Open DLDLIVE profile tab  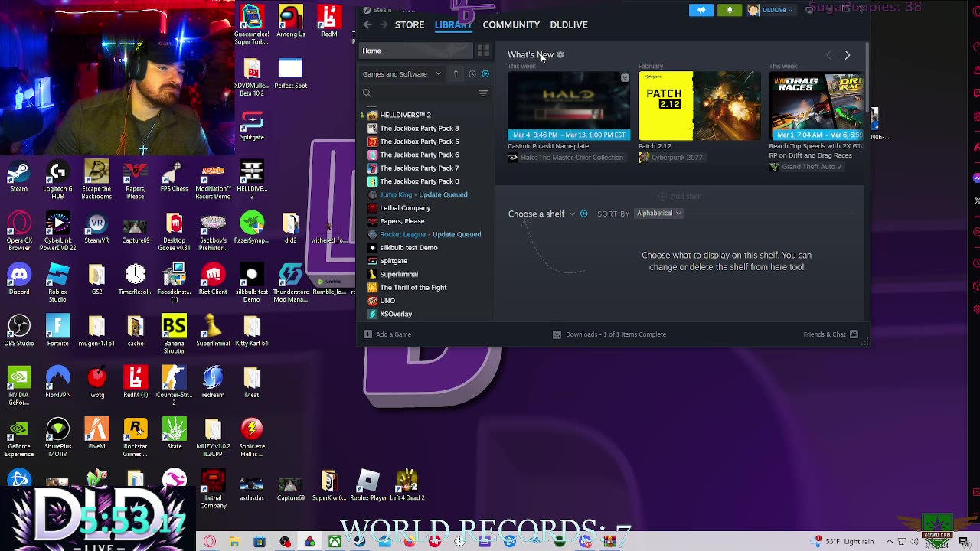(569, 24)
